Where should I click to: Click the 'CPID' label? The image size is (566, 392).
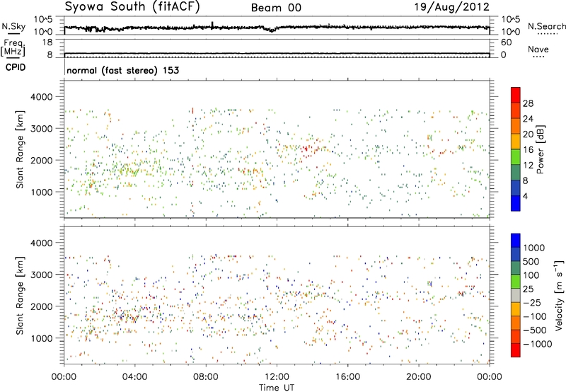15,67
